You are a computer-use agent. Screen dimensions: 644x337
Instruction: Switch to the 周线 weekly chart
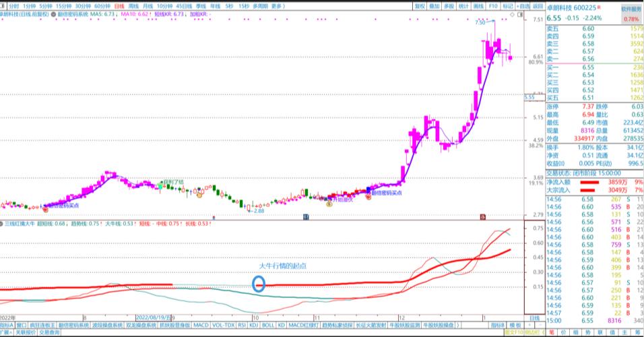(133, 6)
